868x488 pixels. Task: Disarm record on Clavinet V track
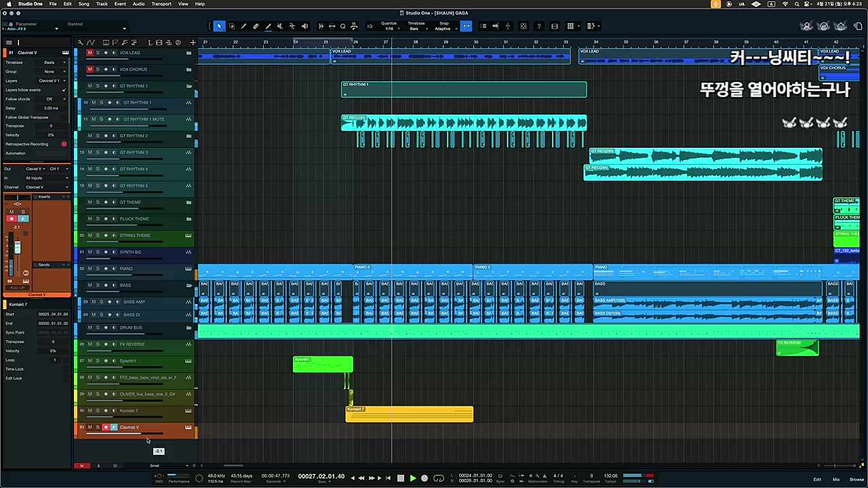[106, 428]
